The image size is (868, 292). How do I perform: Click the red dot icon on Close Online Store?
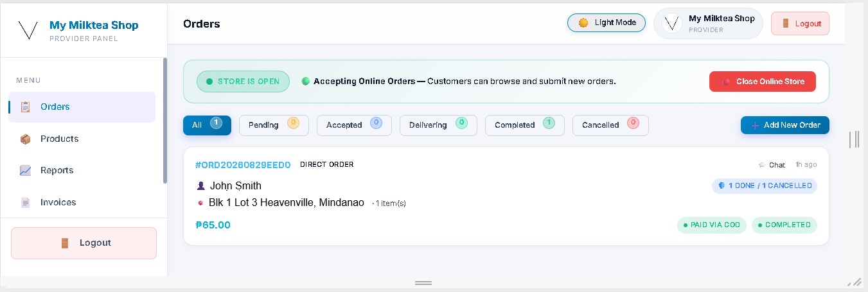click(727, 82)
